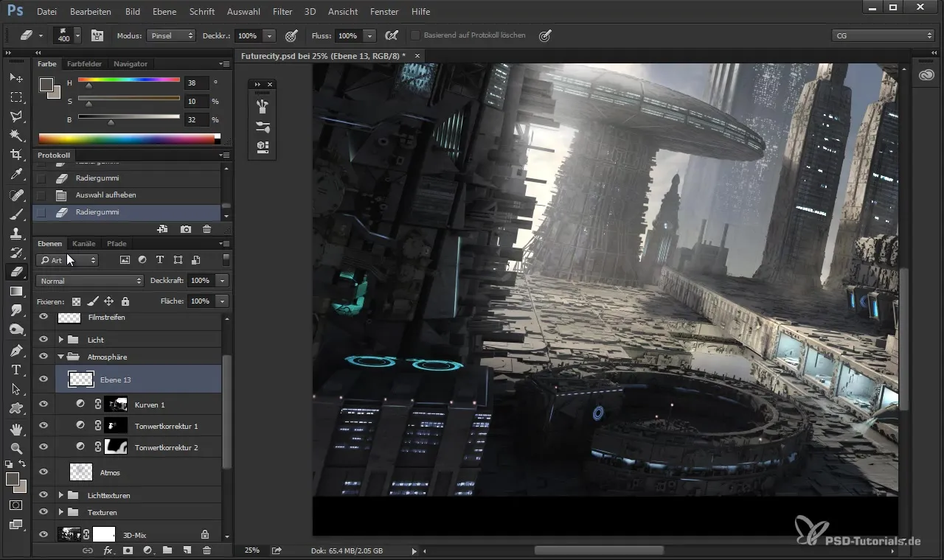The width and height of the screenshot is (944, 560).
Task: Collapse the Atmosphäre layer group
Action: tap(61, 357)
